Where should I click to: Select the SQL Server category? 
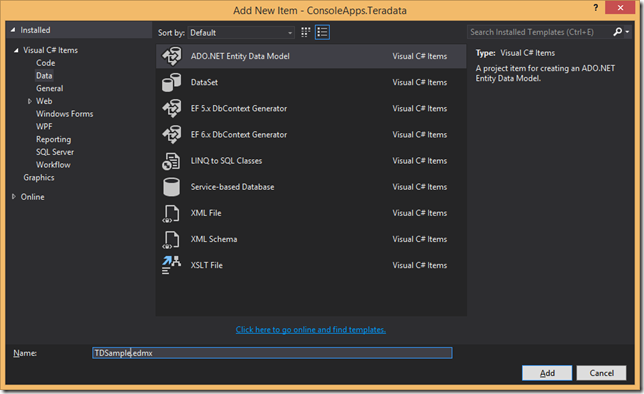pos(55,152)
